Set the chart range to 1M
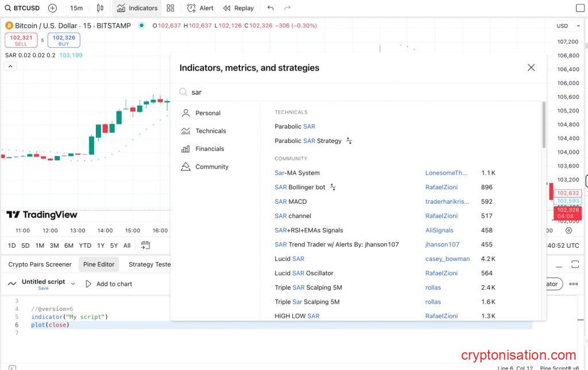The width and height of the screenshot is (588, 370). 40,246
